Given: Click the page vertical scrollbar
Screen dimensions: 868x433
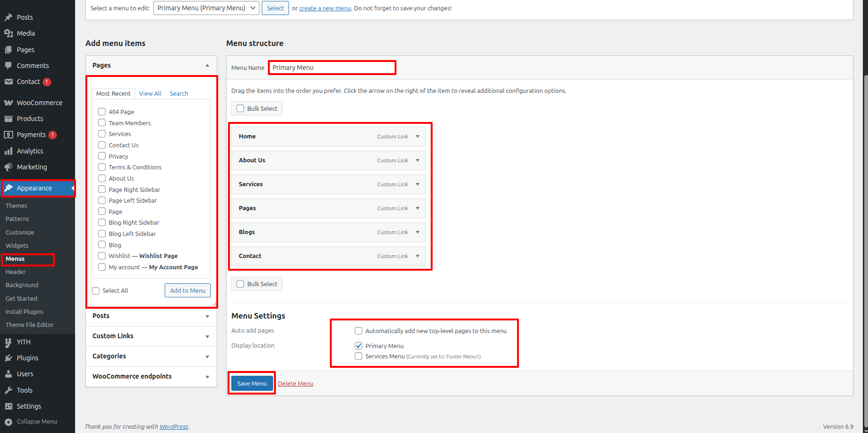Looking at the screenshot, I should pyautogui.click(x=865, y=235).
